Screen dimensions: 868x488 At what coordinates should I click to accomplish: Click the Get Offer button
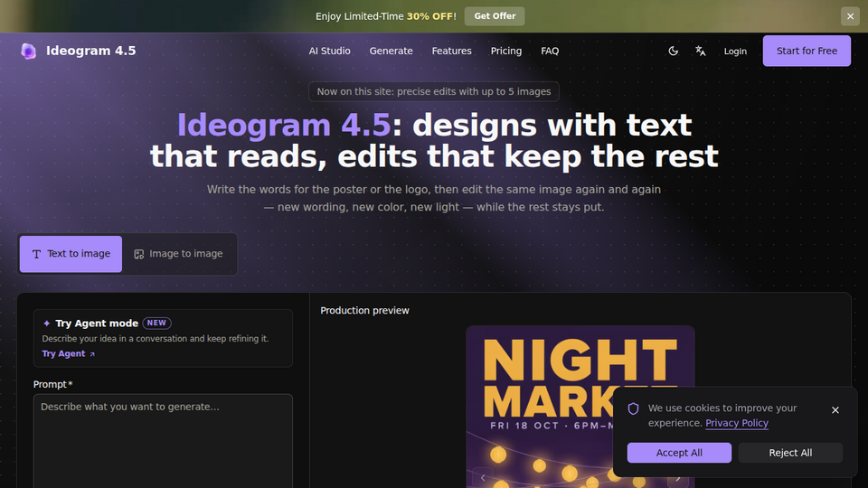click(495, 16)
